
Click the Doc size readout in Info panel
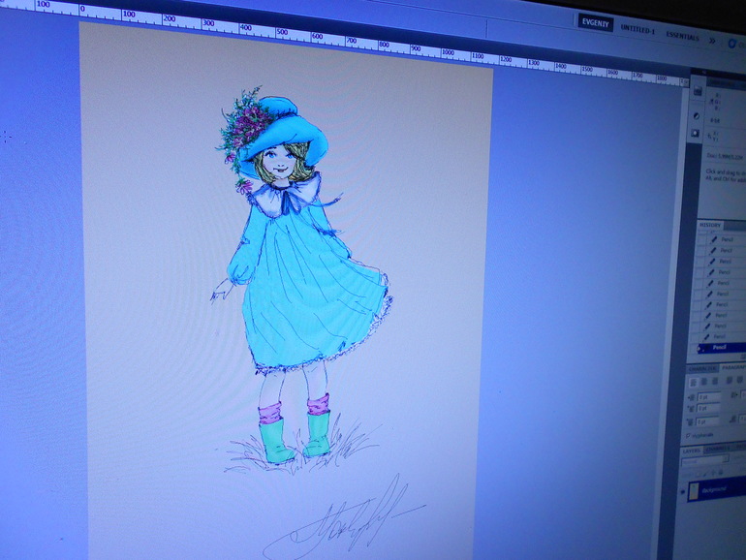(x=725, y=156)
